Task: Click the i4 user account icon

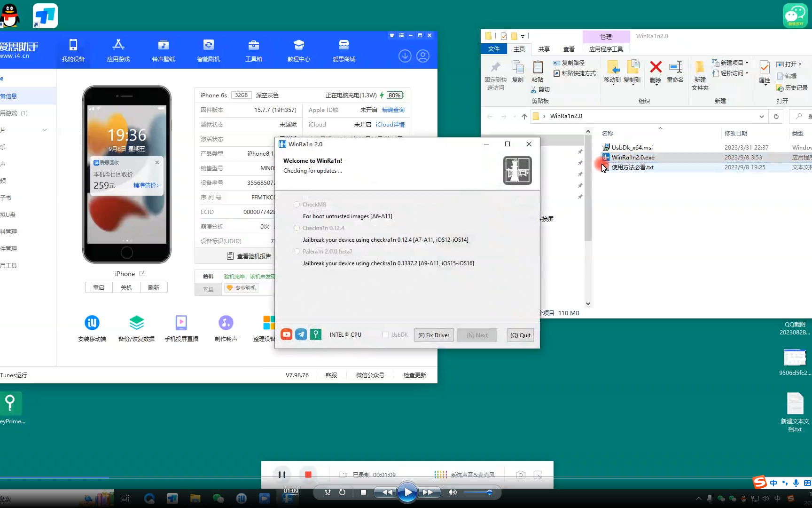Action: (423, 56)
